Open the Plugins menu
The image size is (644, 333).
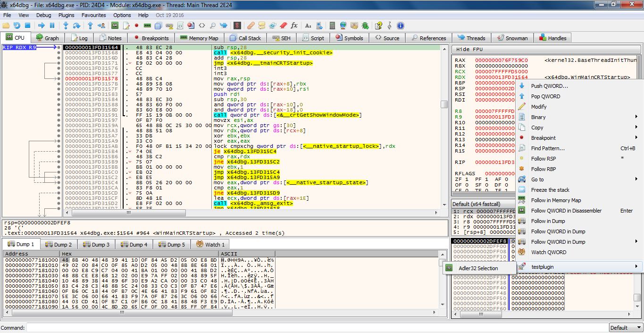tap(67, 15)
